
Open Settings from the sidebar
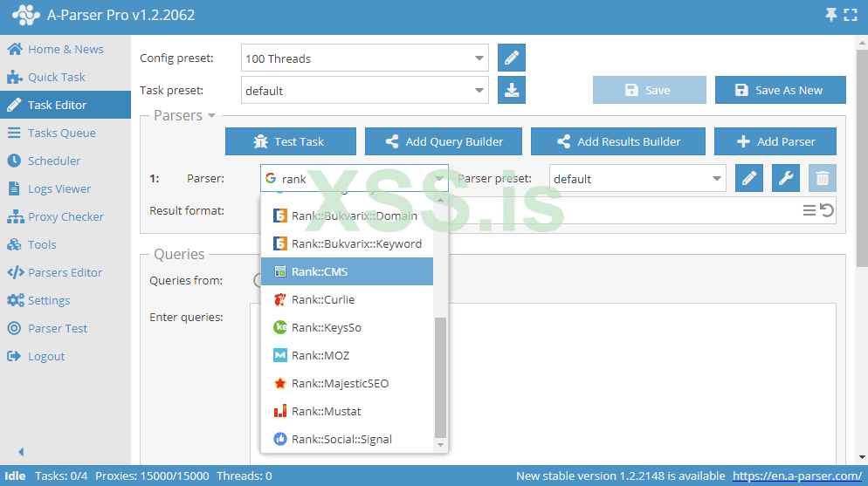(65, 300)
